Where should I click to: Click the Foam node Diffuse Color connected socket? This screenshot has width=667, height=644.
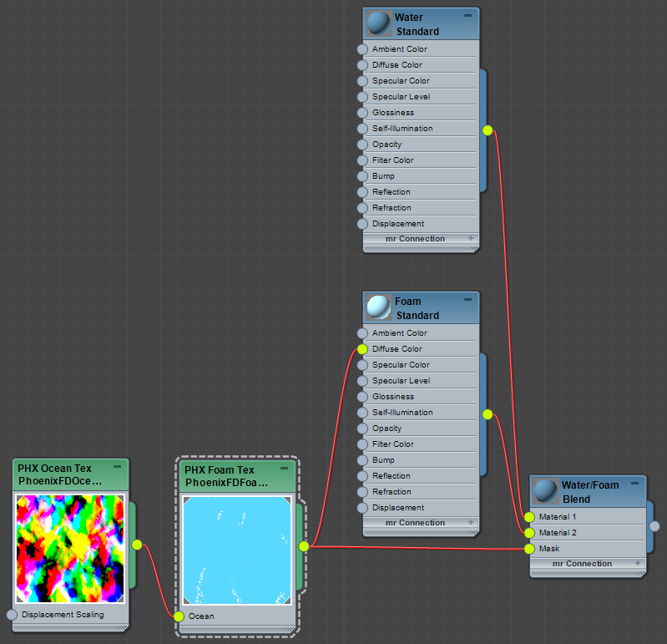pyautogui.click(x=362, y=349)
